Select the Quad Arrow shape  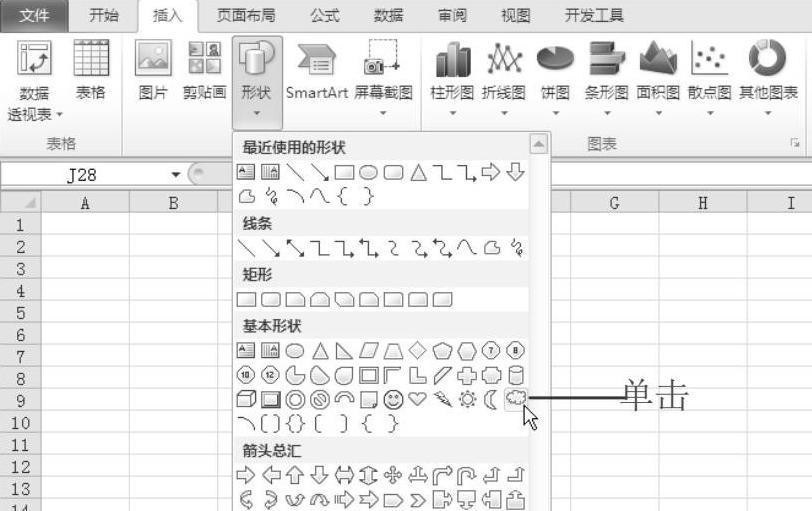[x=393, y=475]
